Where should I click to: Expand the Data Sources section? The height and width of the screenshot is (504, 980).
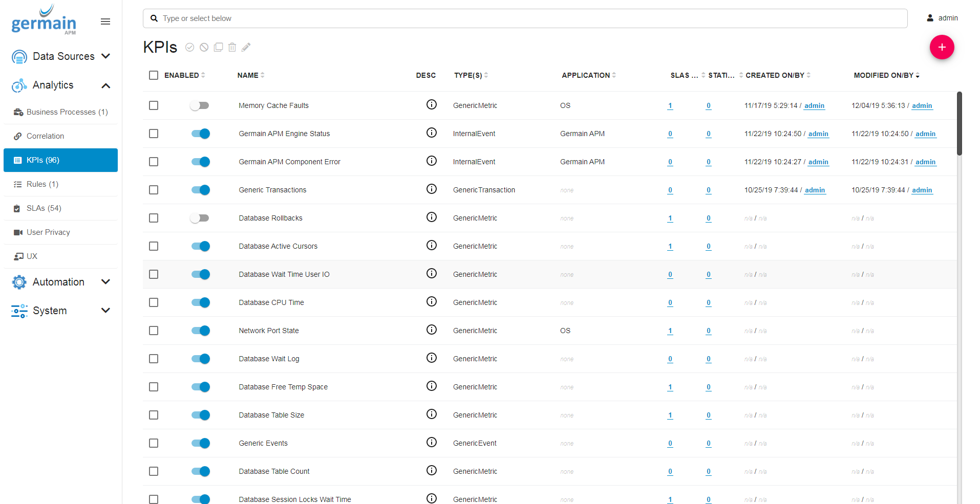point(106,56)
